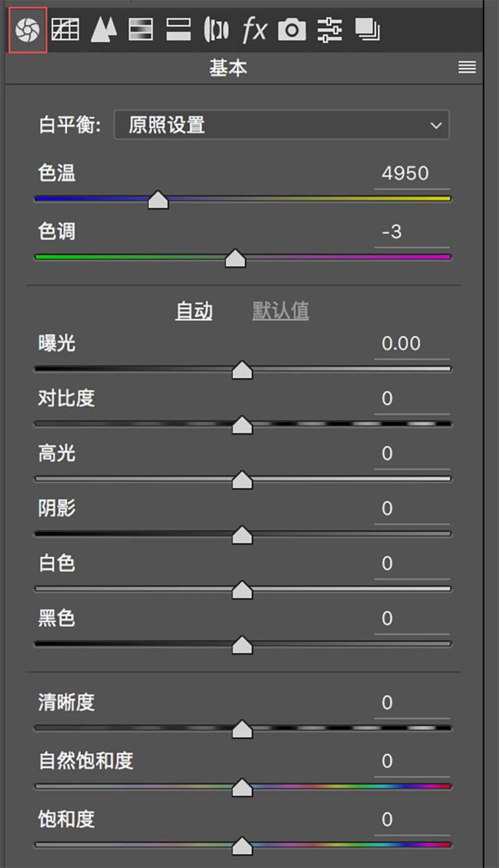Click the 对比度 contrast slider handle
This screenshot has height=868, width=499.
pyautogui.click(x=240, y=424)
